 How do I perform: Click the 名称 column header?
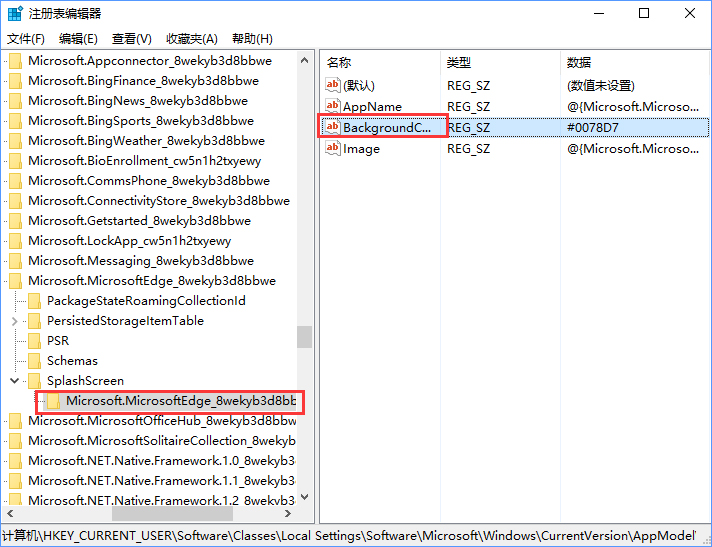(339, 63)
